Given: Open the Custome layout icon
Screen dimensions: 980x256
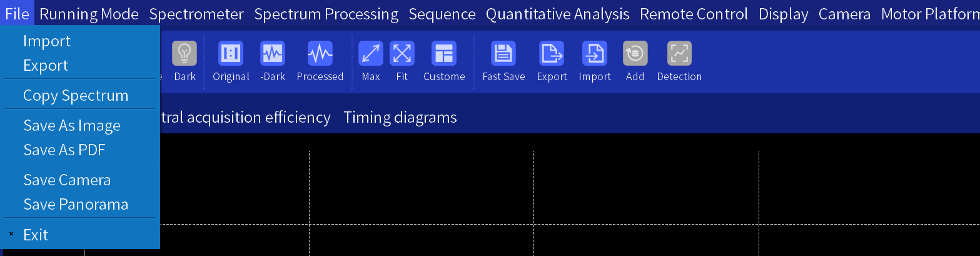Looking at the screenshot, I should pyautogui.click(x=444, y=54).
